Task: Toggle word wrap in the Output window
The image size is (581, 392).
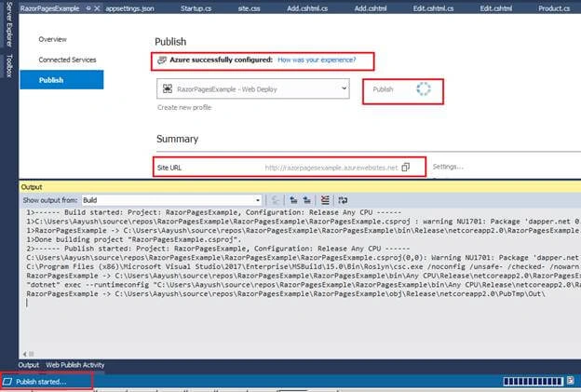Action: 343,200
